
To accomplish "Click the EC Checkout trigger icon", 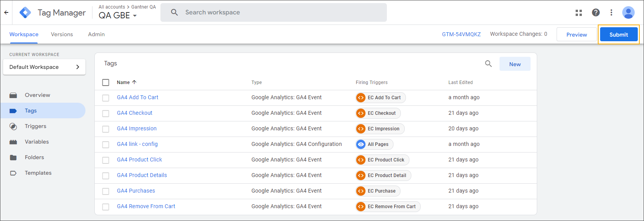I will pos(361,113).
